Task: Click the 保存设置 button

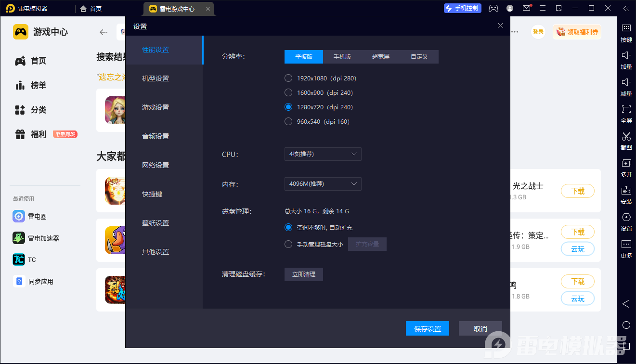Action: coord(428,328)
